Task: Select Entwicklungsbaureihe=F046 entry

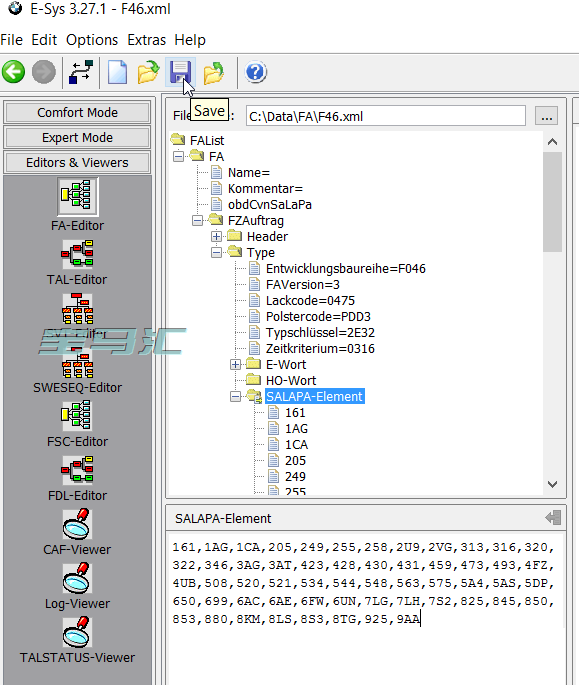Action: coord(346,269)
